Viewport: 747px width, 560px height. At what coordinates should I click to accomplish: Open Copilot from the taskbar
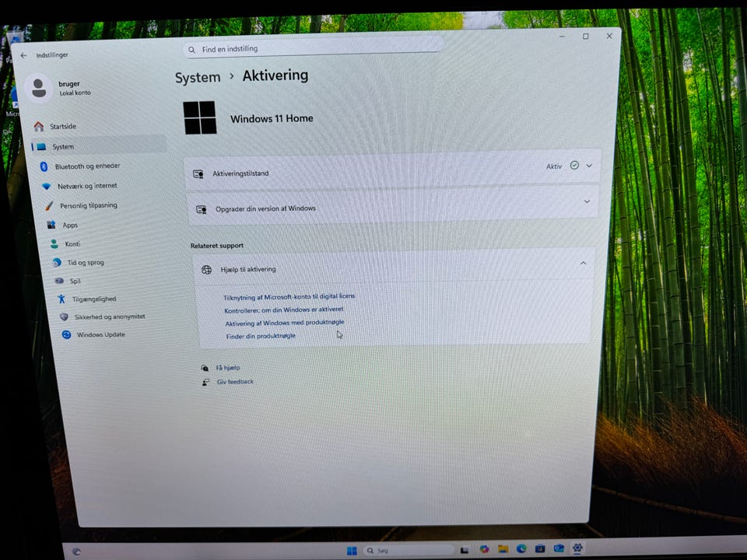coord(484,550)
